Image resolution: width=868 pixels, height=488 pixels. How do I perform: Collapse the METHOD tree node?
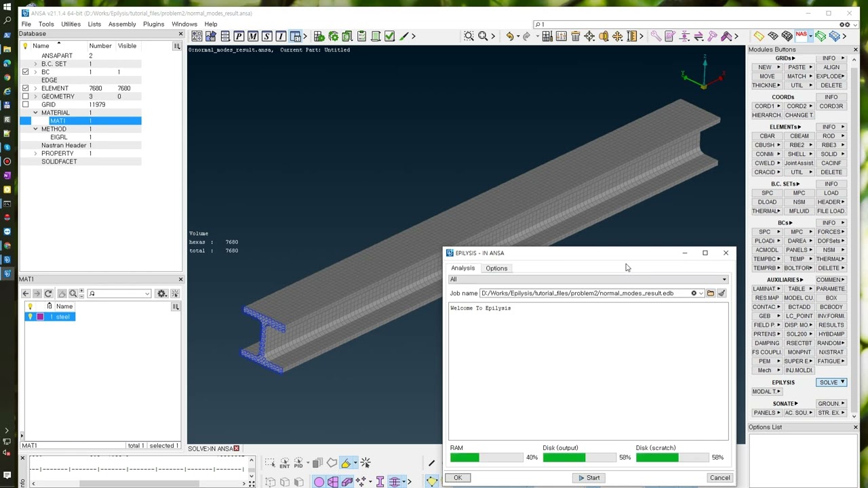[35, 129]
